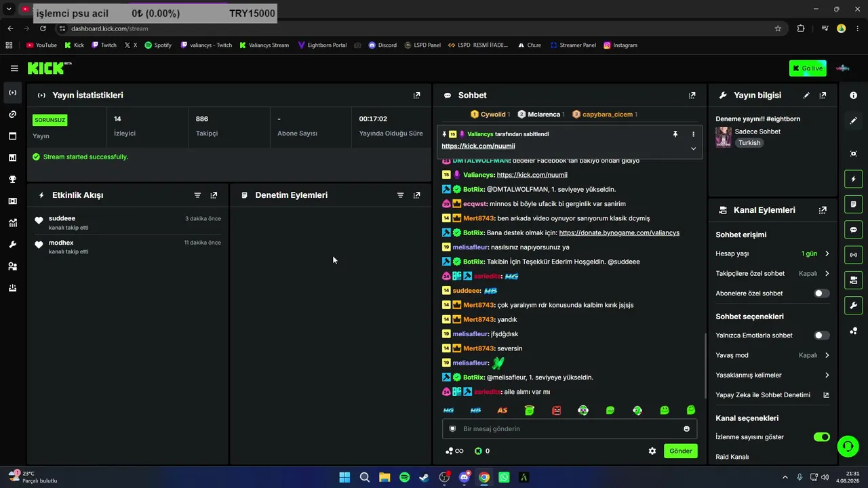Image resolution: width=868 pixels, height=488 pixels.
Task: Click the Gönder send button
Action: click(x=681, y=451)
